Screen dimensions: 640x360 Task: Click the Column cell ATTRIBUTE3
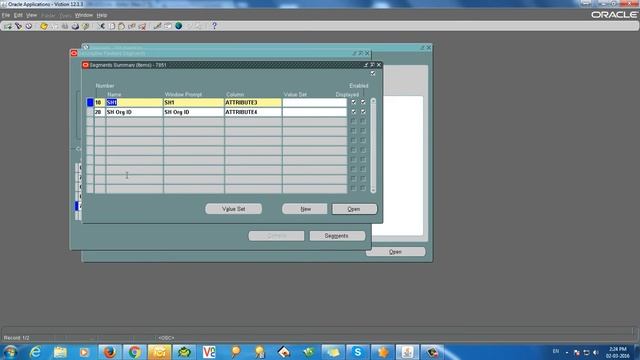(x=253, y=102)
